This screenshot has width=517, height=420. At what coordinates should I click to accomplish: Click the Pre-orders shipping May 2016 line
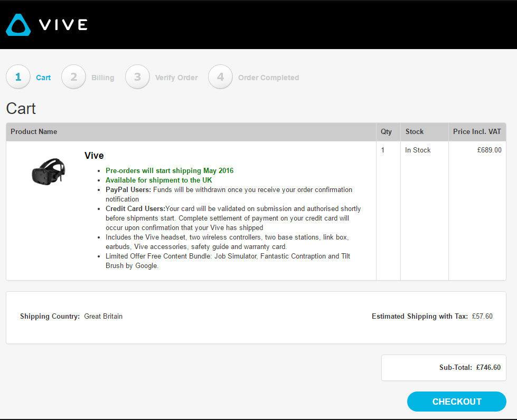(170, 170)
